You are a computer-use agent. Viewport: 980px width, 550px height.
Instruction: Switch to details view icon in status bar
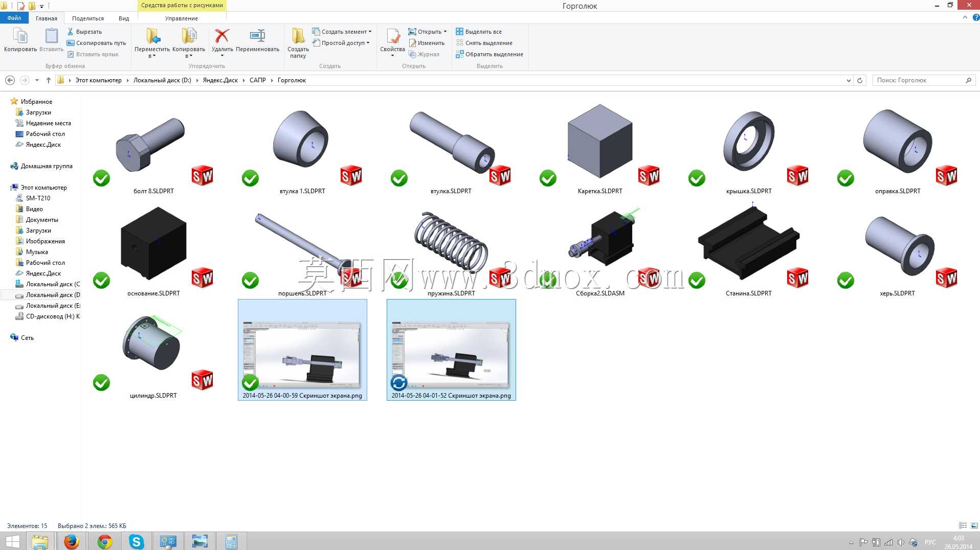coord(963,525)
